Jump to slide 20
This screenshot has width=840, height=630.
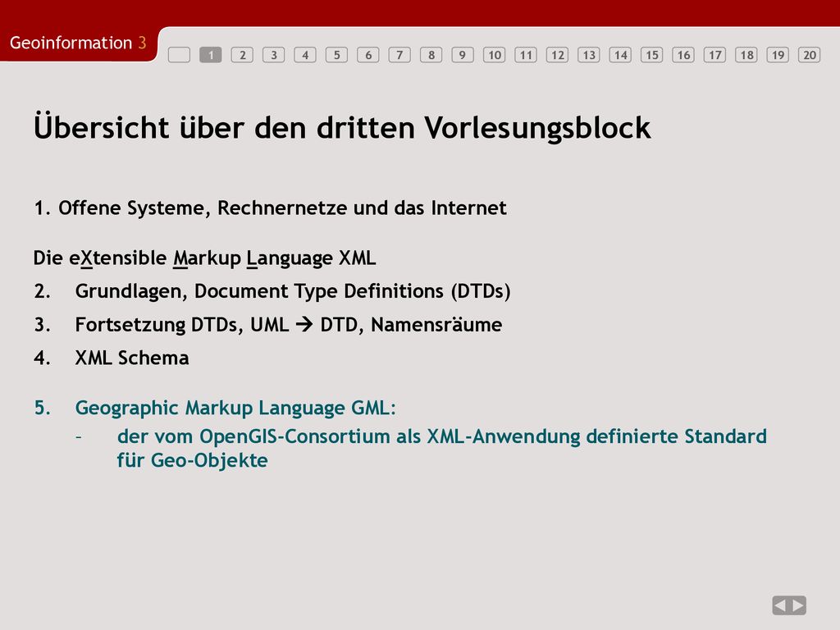coord(810,55)
